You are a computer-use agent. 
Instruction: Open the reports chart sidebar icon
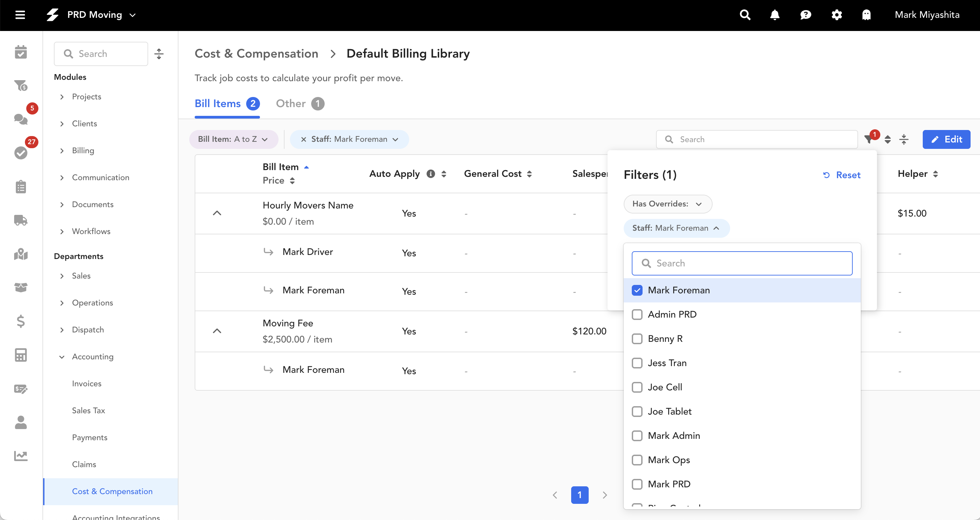(x=21, y=456)
